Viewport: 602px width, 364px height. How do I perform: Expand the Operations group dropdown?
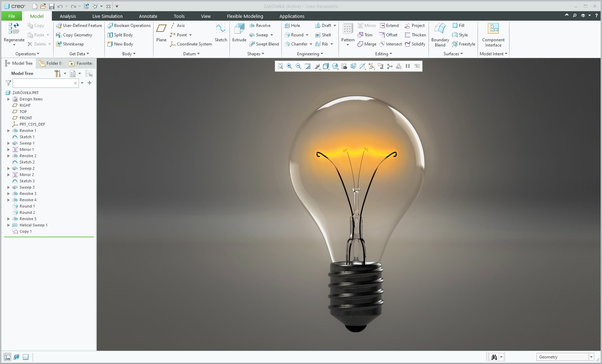(x=27, y=54)
